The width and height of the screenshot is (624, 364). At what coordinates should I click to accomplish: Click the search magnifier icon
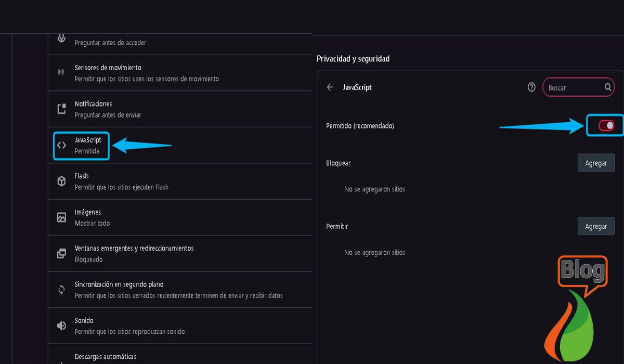tap(608, 87)
